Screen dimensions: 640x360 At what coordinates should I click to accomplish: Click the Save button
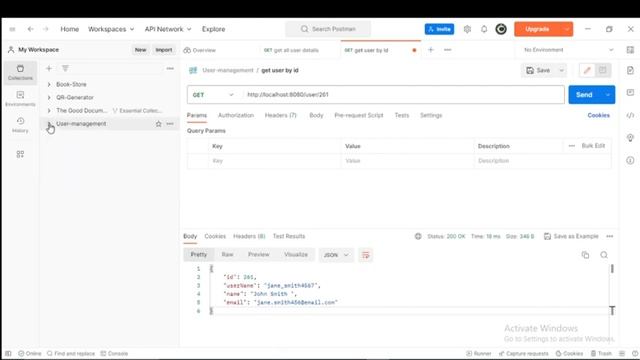(x=539, y=71)
